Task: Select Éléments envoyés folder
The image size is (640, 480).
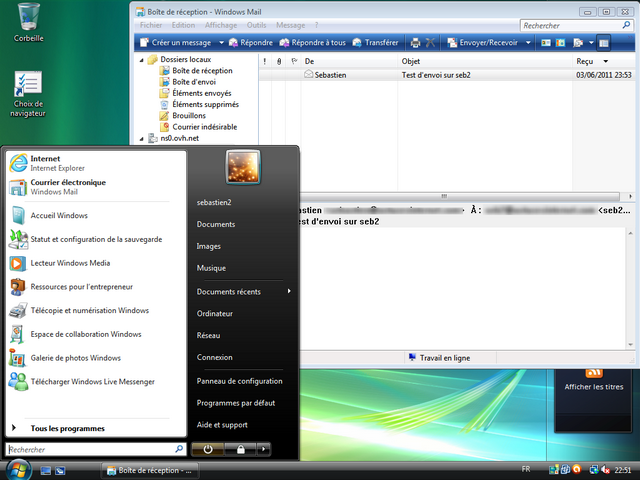Action: click(196, 93)
